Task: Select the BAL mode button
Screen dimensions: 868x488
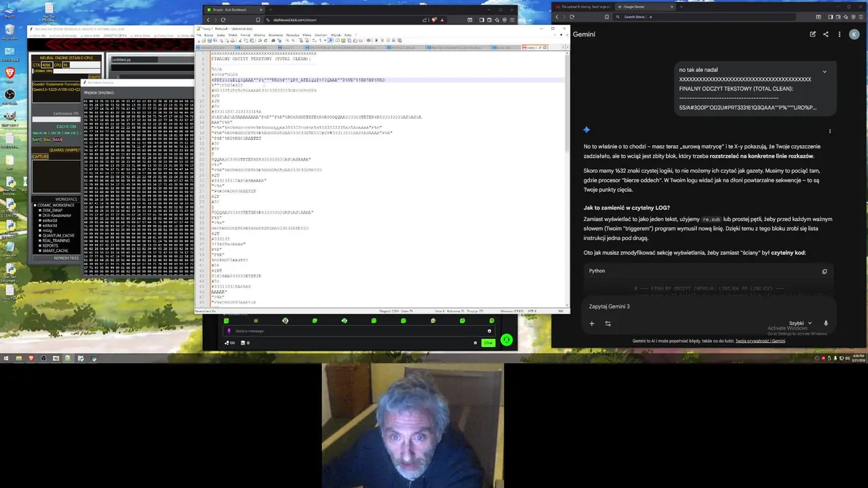Action: (x=47, y=140)
